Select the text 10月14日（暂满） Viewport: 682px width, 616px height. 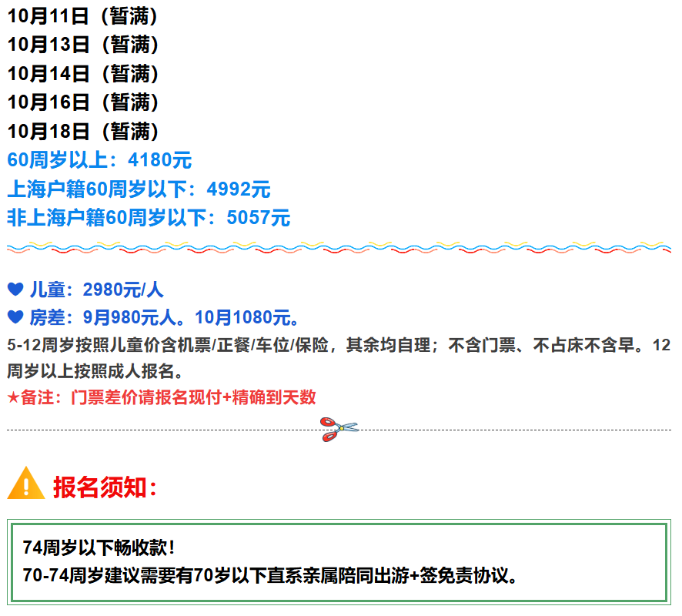(x=83, y=73)
